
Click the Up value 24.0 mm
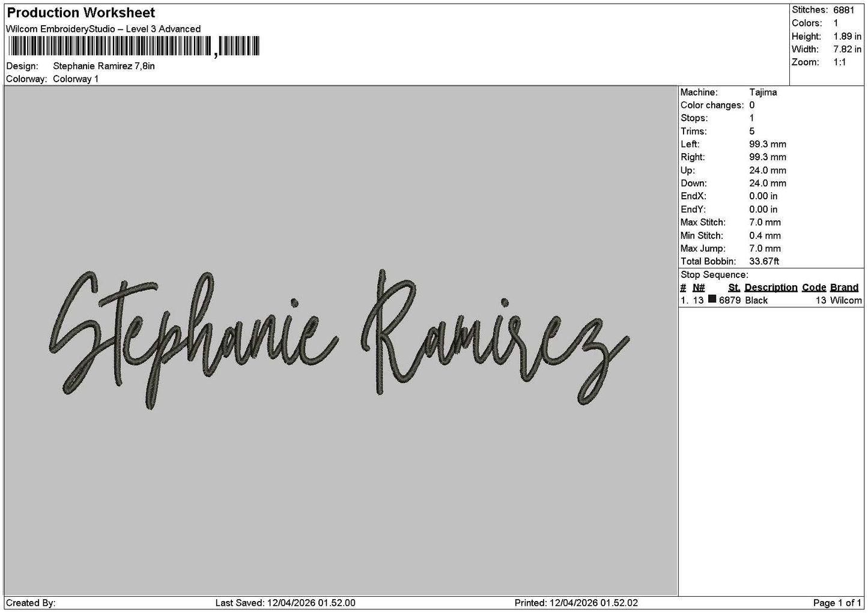(768, 171)
